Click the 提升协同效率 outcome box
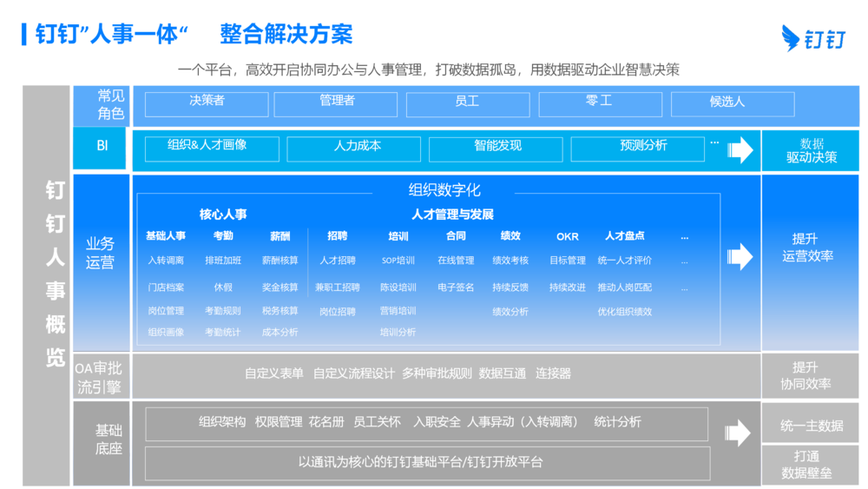868x489 pixels. (x=811, y=376)
